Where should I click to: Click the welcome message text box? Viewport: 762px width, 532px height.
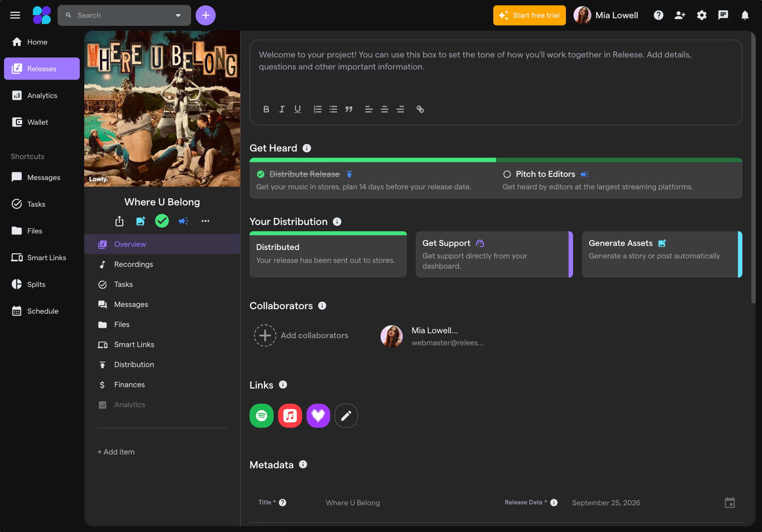[x=496, y=82]
